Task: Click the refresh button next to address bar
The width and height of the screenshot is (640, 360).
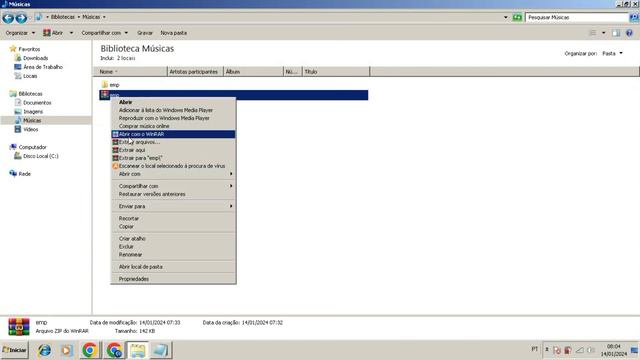Action: pos(517,17)
